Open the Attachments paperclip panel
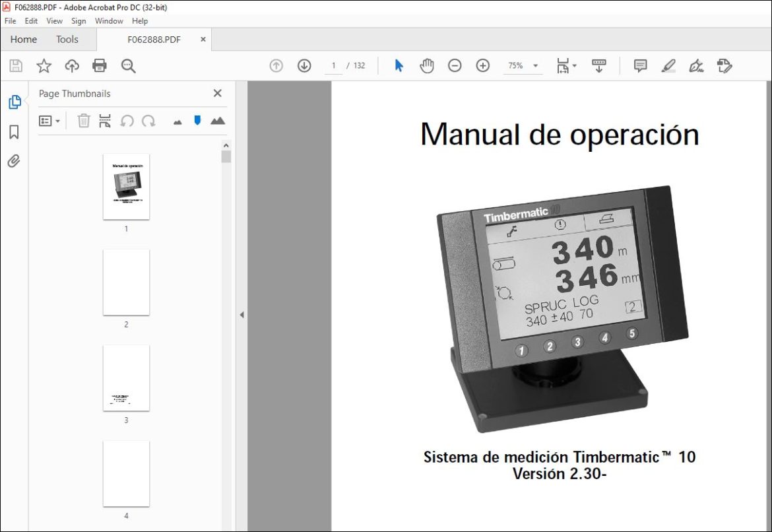This screenshot has width=772, height=532. [x=14, y=160]
